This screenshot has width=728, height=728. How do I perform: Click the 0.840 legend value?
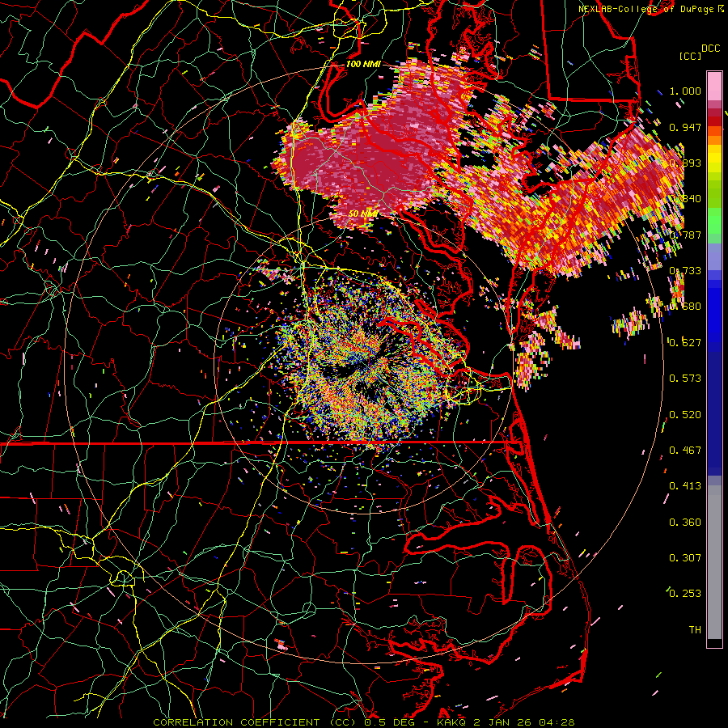click(685, 199)
